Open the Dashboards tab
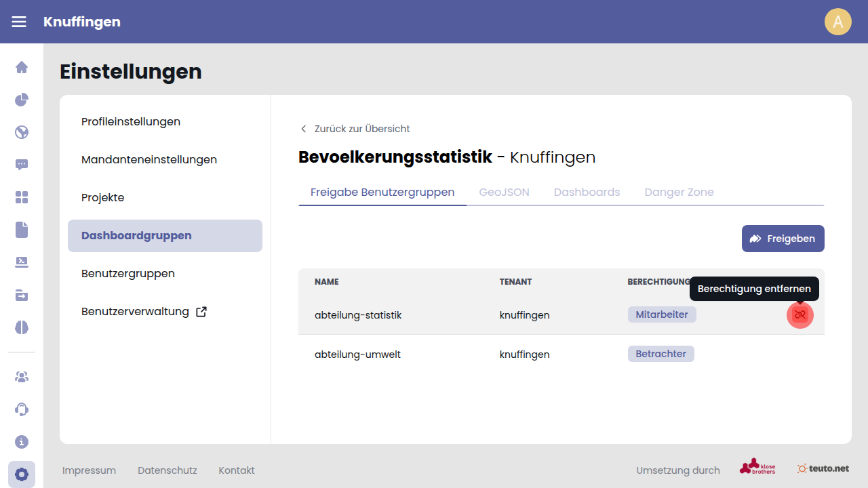This screenshot has width=868, height=488. coord(587,192)
